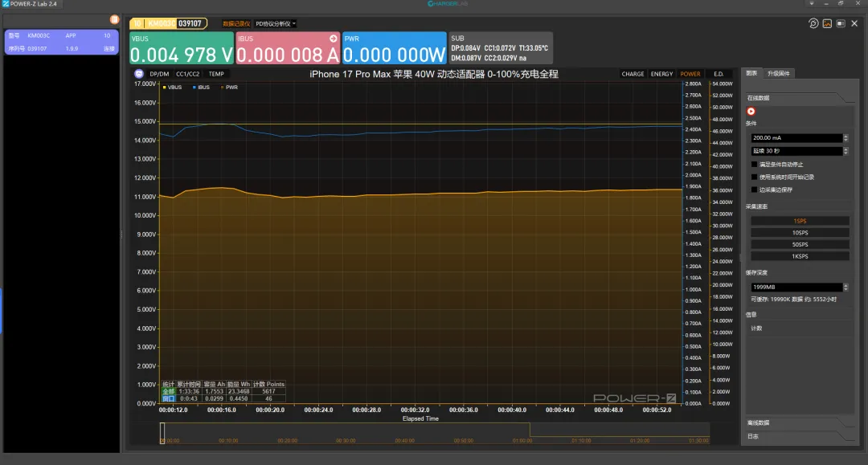The image size is (868, 465).
Task: Click the red record start button
Action: (x=751, y=112)
